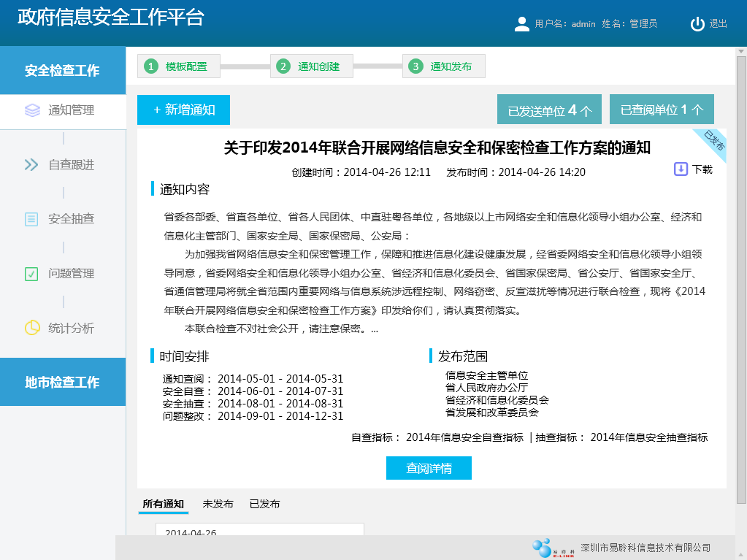
Task: Click the vertical scrollbar thumb on right
Action: [x=741, y=277]
